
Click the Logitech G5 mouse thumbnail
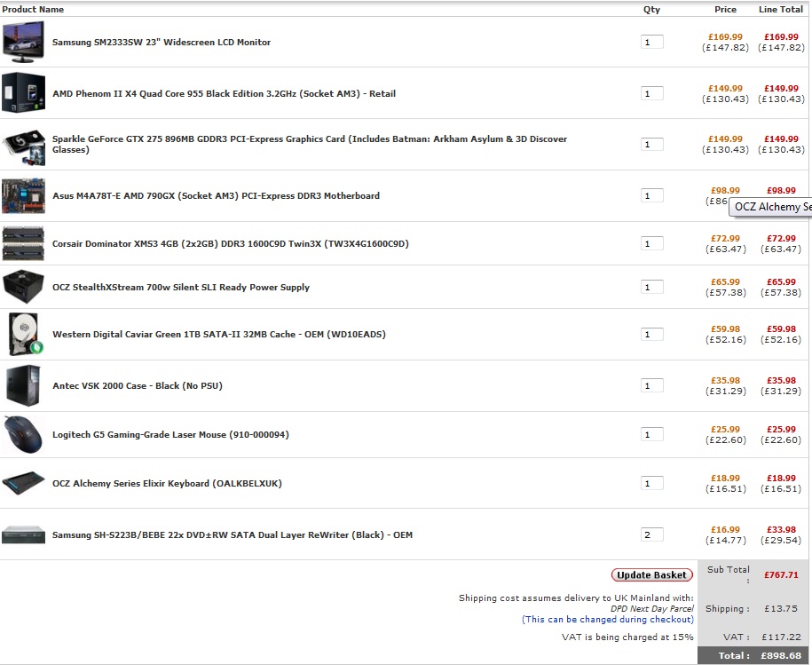click(23, 434)
